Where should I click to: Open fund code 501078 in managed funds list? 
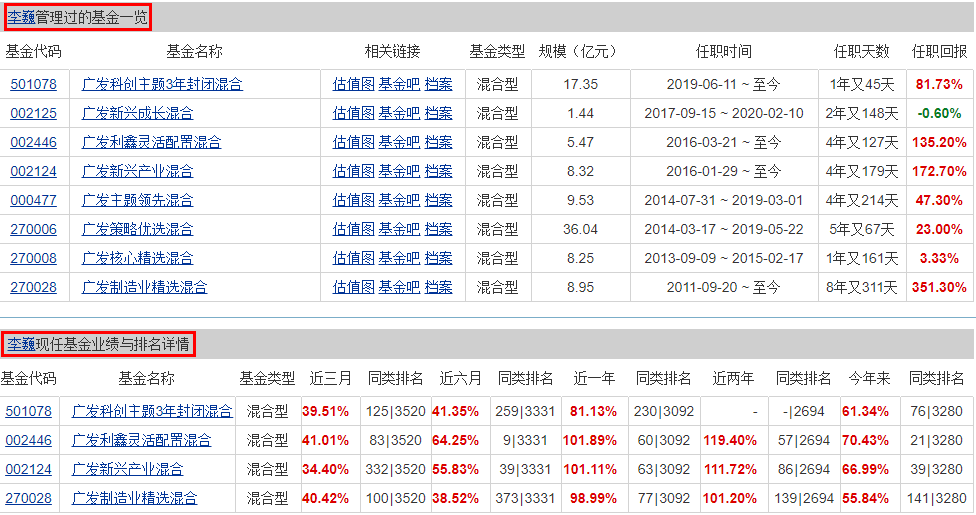pyautogui.click(x=34, y=84)
